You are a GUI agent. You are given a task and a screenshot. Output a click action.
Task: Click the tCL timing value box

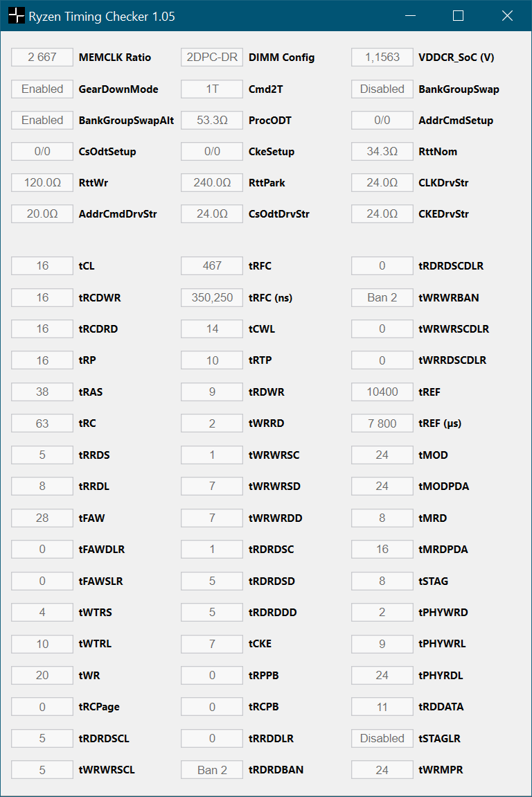[42, 265]
